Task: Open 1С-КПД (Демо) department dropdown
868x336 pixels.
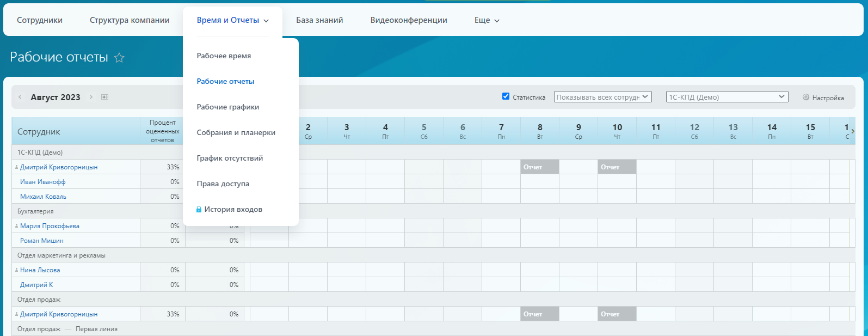Action: point(727,97)
